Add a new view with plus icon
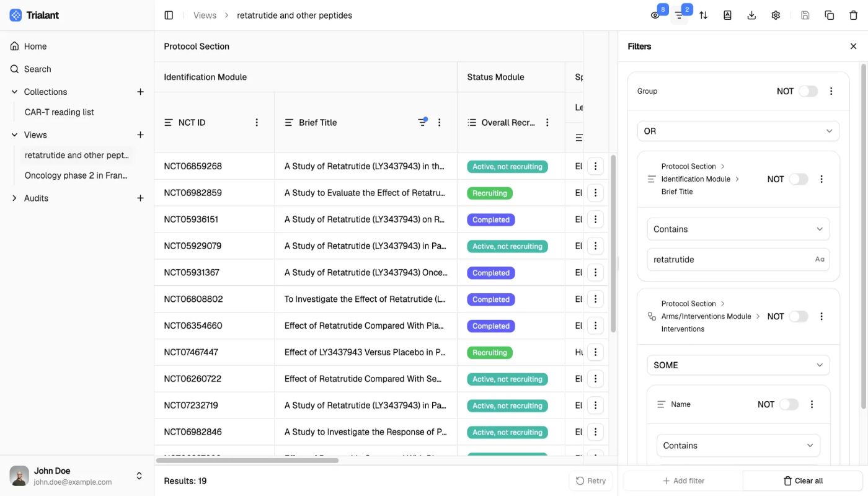868x496 pixels. tap(140, 135)
